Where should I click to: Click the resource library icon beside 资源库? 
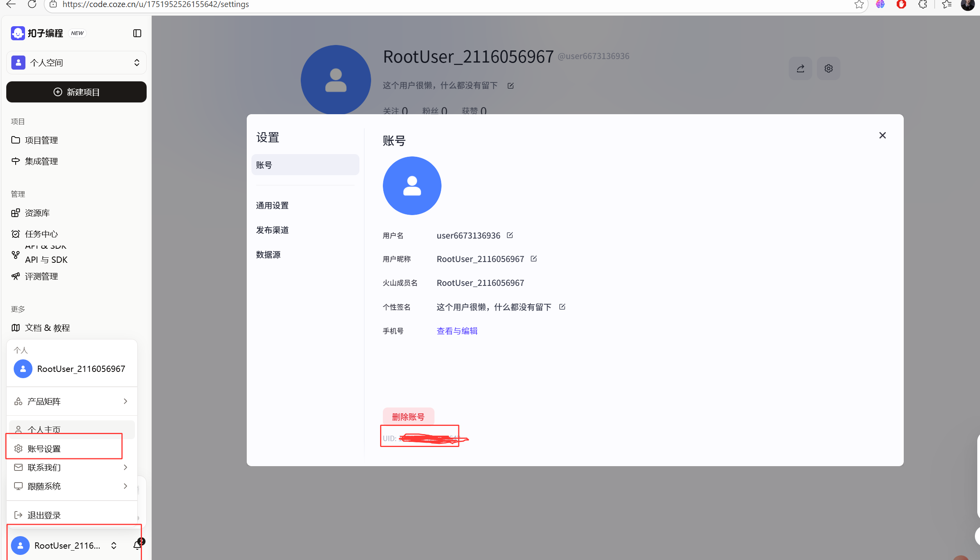(16, 213)
